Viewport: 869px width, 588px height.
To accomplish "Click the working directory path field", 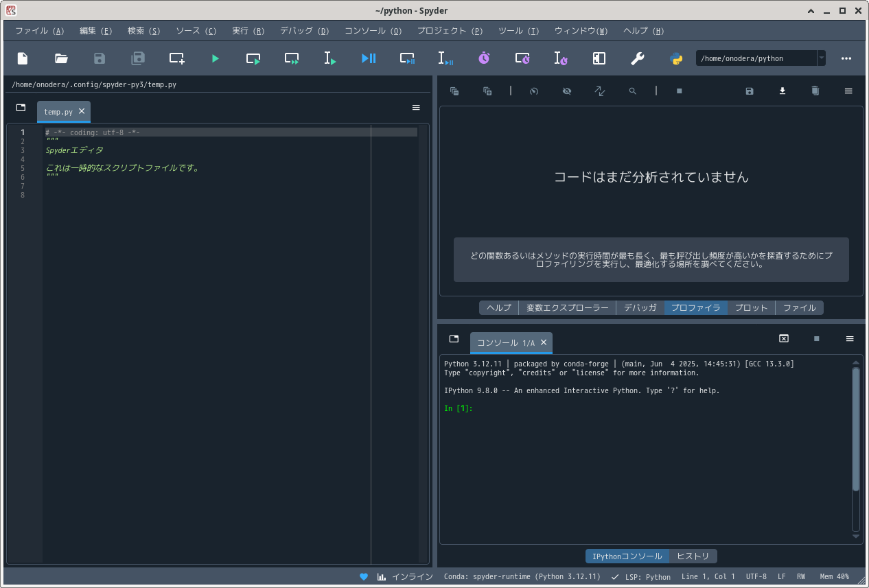I will [756, 58].
